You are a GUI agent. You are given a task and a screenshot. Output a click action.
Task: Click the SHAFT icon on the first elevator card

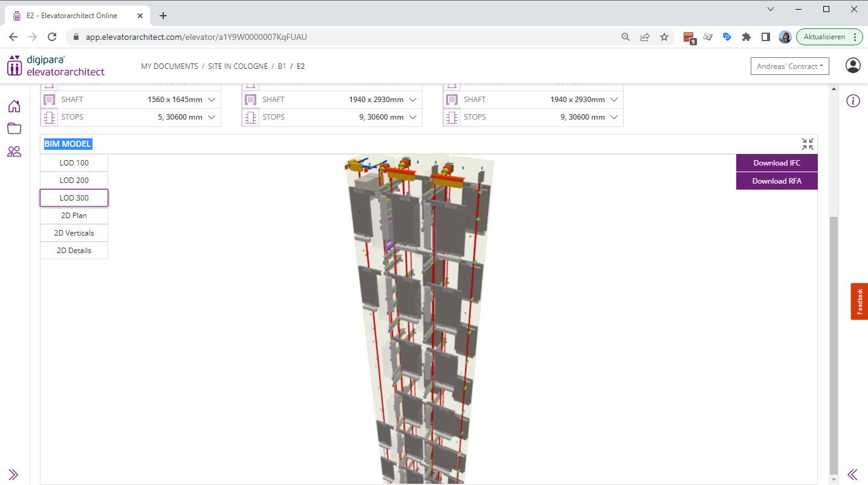pyautogui.click(x=49, y=99)
